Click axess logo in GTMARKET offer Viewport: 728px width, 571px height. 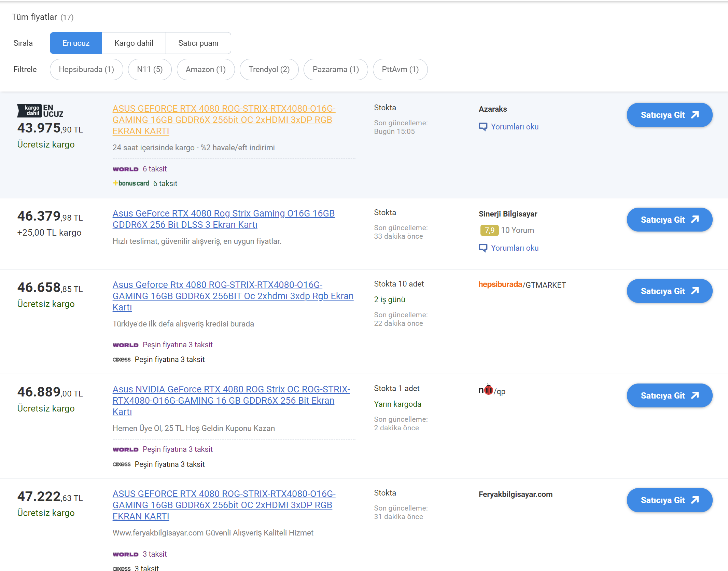click(122, 360)
